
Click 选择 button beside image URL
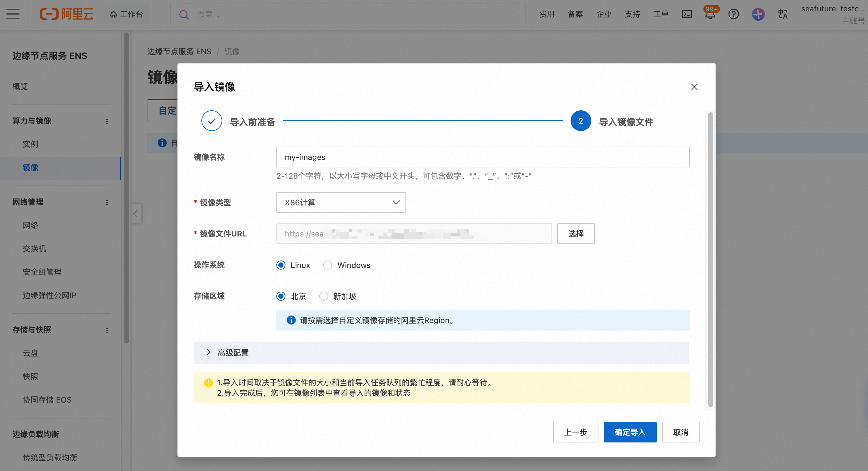(575, 234)
